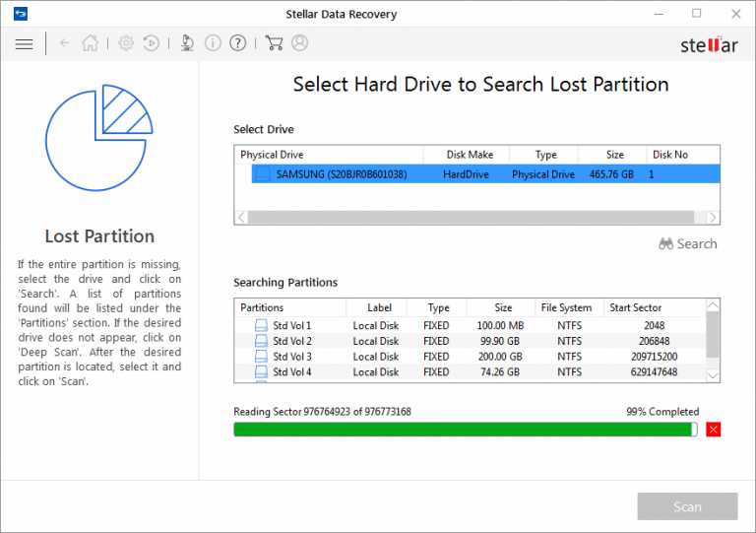Open the user account icon

pyautogui.click(x=300, y=43)
